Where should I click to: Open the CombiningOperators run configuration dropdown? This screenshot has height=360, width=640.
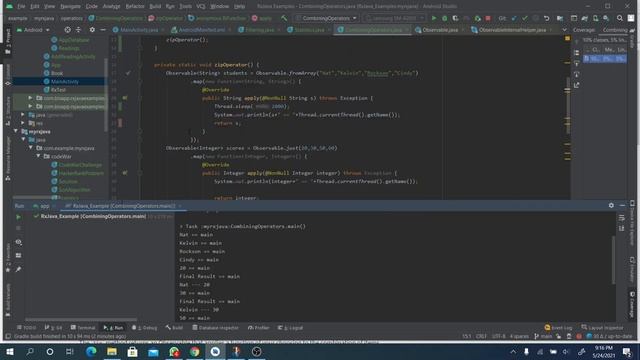(326, 18)
